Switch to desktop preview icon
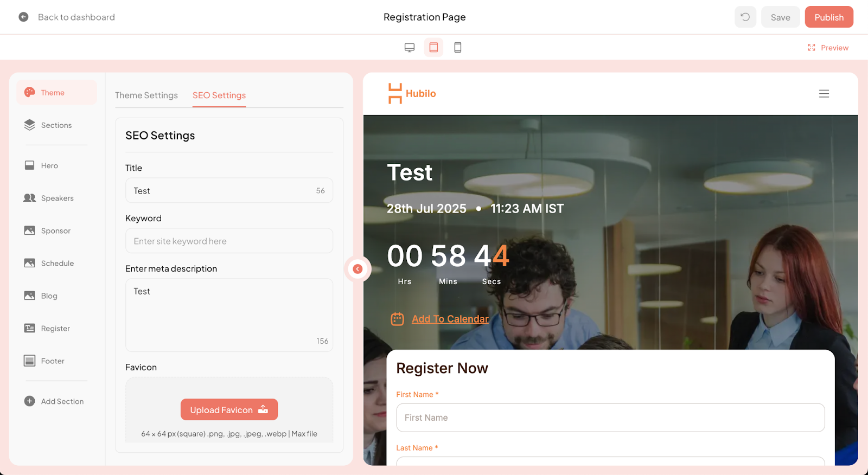The height and width of the screenshot is (475, 868). 410,48
